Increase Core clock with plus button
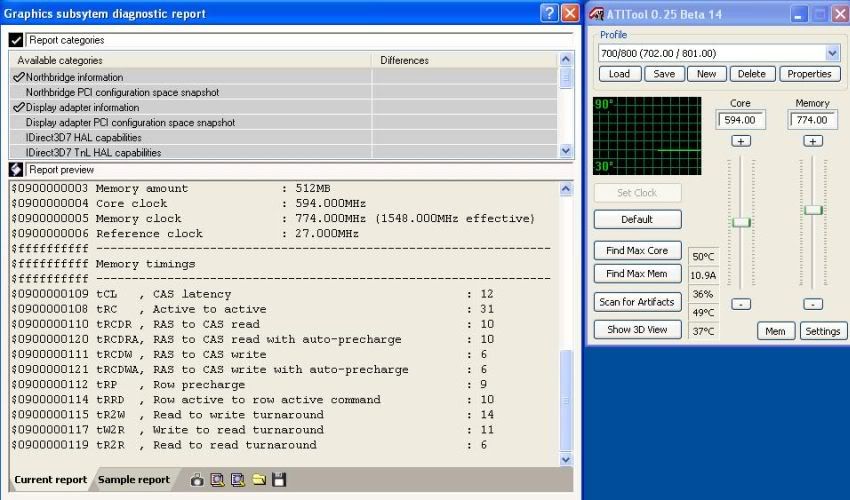Screen dimensions: 850x500 (x=741, y=141)
